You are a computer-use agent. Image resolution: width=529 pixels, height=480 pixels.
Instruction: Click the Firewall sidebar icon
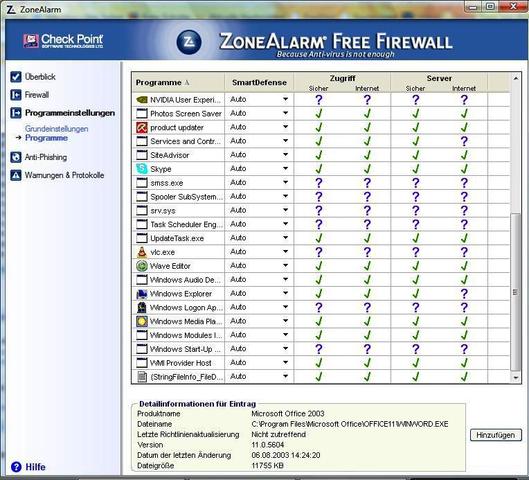tap(16, 95)
